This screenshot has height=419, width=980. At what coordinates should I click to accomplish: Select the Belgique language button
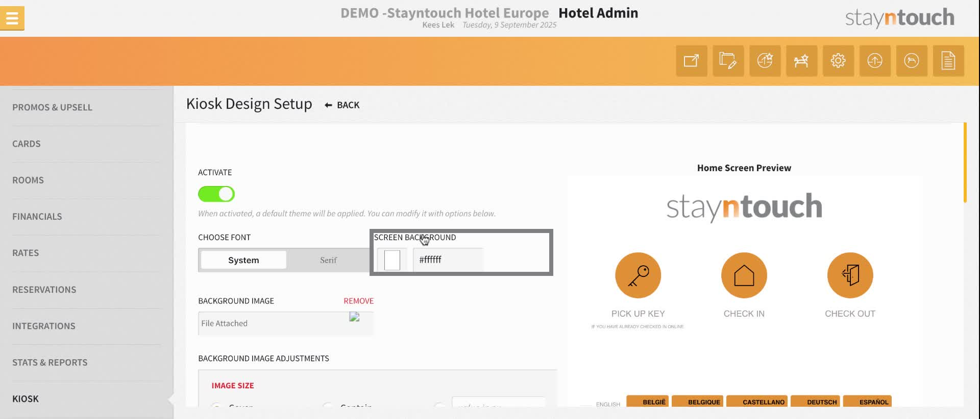697,402
